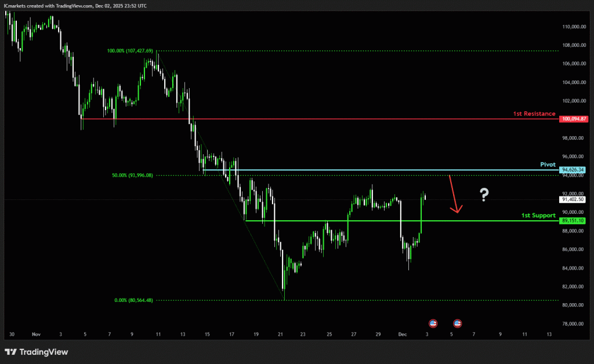Click the blue 94,626.34 pivot price tag
594x364 pixels.
[574, 170]
